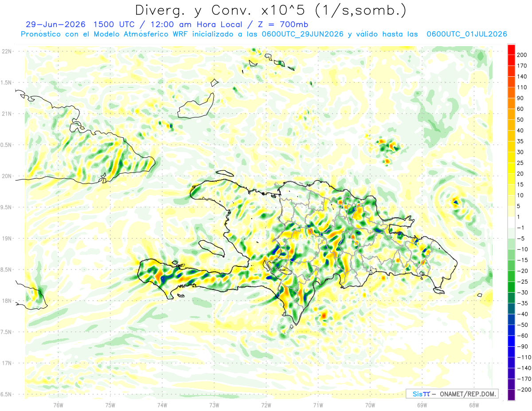Click the "68W" longitude label
The width and height of the screenshot is (532, 411).
click(x=474, y=405)
